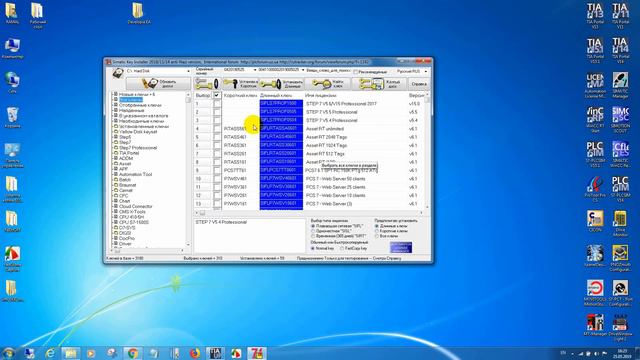Check box for Asset RT 2048 Tags row
640x360 pixels.
click(x=217, y=137)
